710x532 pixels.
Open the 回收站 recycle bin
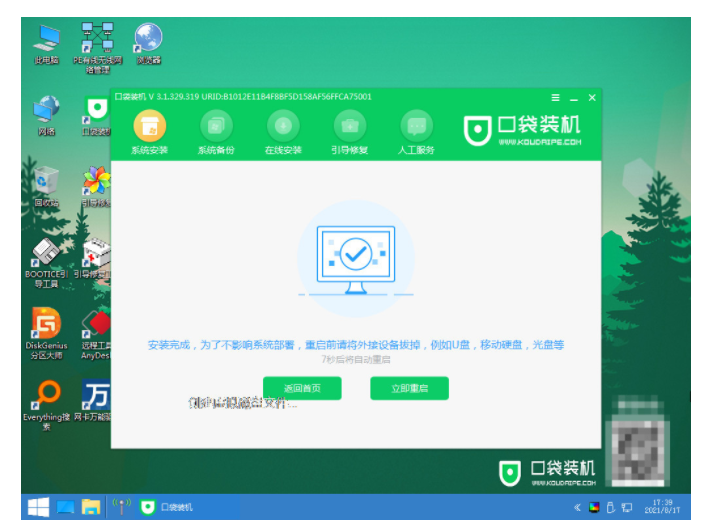pyautogui.click(x=47, y=182)
